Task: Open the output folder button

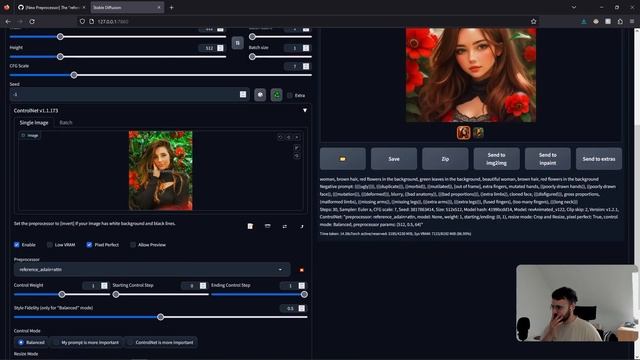Action: (x=342, y=159)
